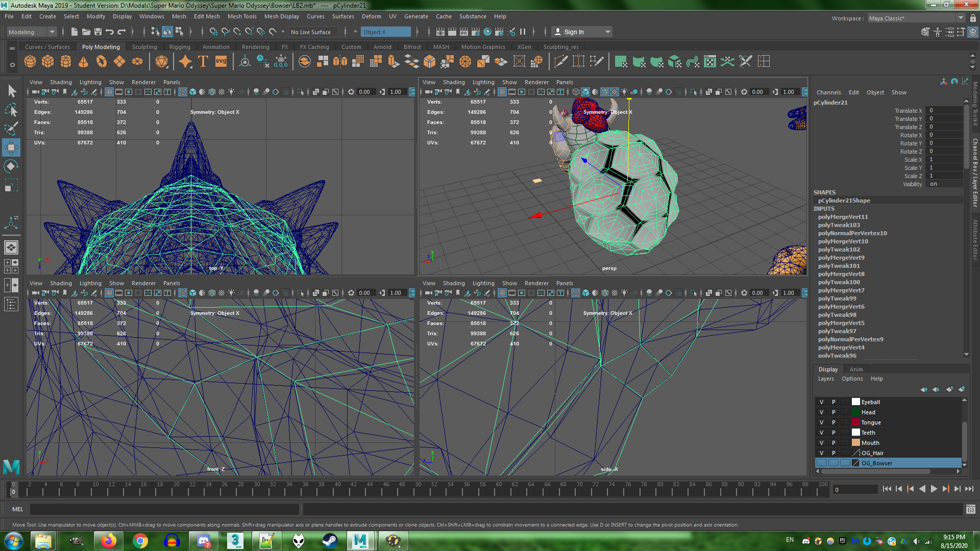Click the New Scene file icon
Screen dimensions: 980x551
[x=75, y=32]
